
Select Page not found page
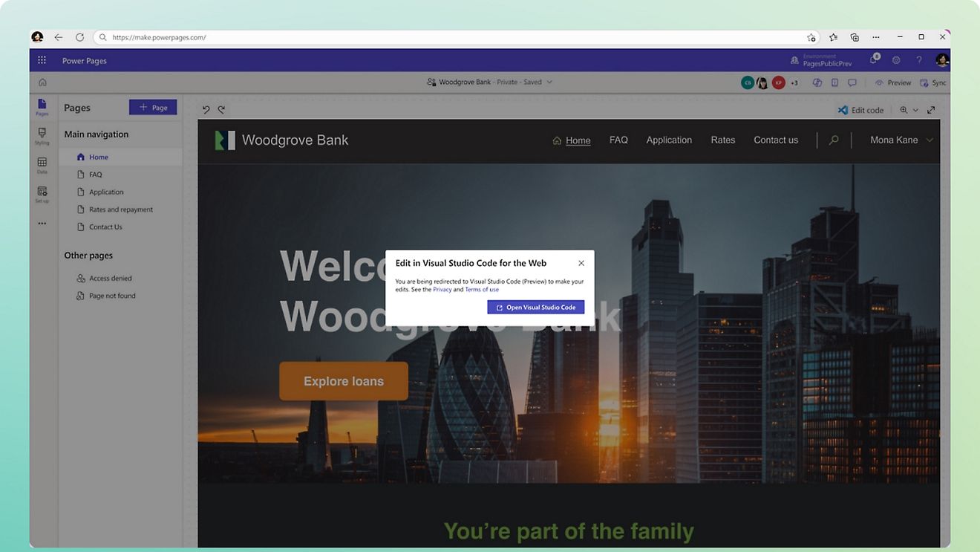(121, 296)
